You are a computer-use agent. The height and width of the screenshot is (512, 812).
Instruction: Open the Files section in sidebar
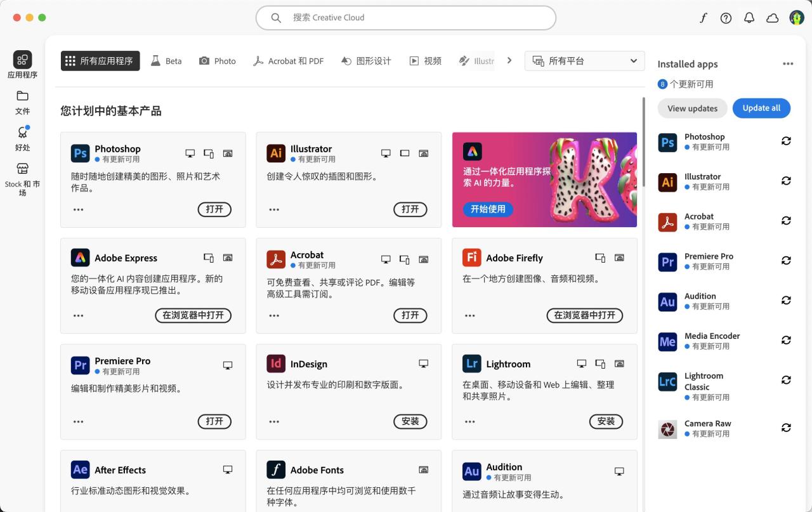(x=22, y=102)
